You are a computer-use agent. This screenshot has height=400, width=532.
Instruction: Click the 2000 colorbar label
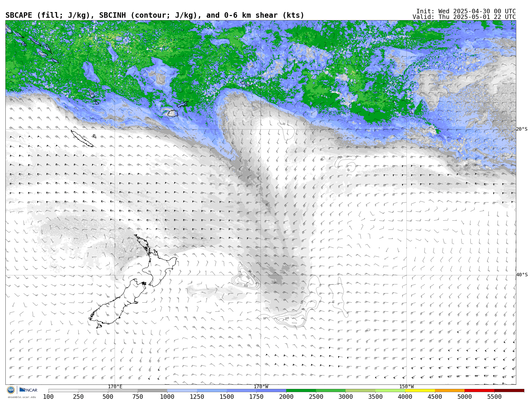(286, 397)
